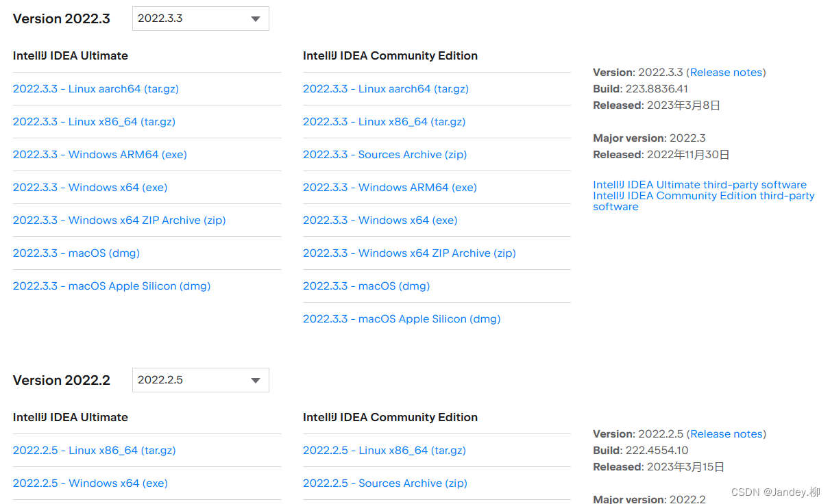
Task: Download Community 2022.3.3 macOS Apple Silicon dmg
Action: (401, 319)
